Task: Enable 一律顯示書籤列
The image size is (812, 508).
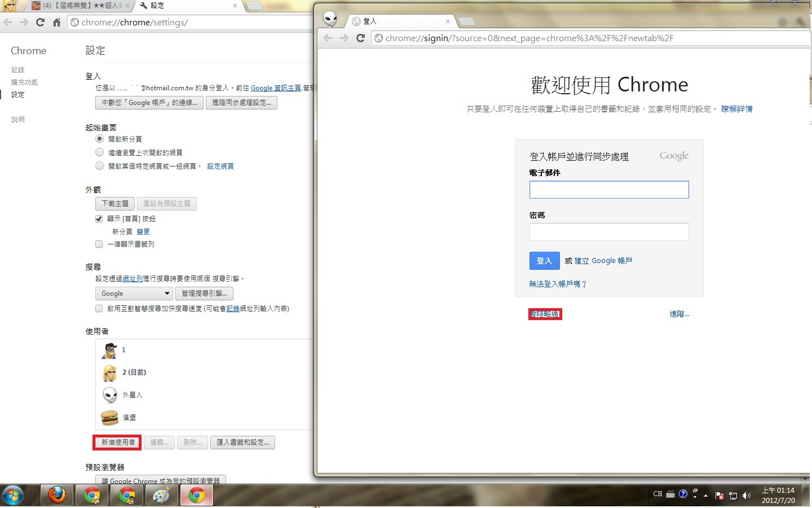Action: coord(99,244)
